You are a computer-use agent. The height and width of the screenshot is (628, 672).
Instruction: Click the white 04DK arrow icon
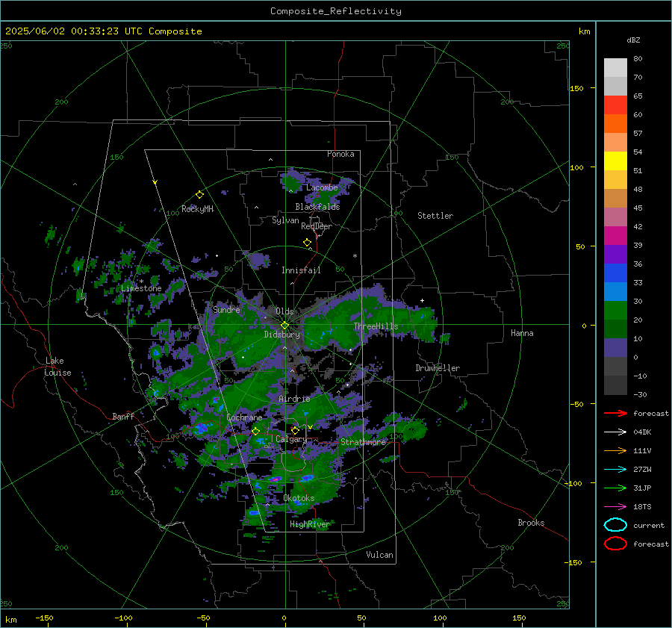point(615,432)
